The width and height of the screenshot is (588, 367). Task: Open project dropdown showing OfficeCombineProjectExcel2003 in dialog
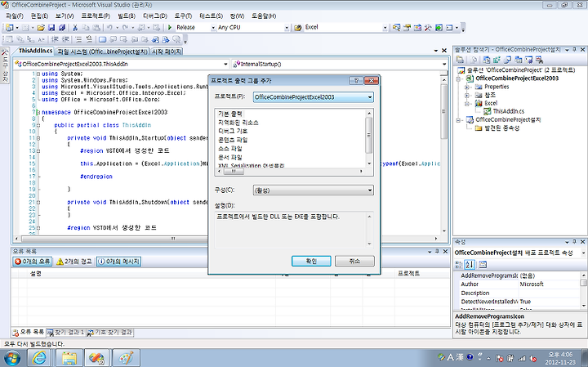[313, 97]
